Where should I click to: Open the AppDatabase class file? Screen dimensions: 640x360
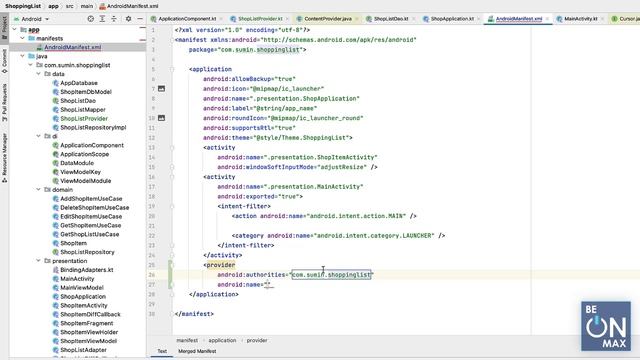[79, 83]
